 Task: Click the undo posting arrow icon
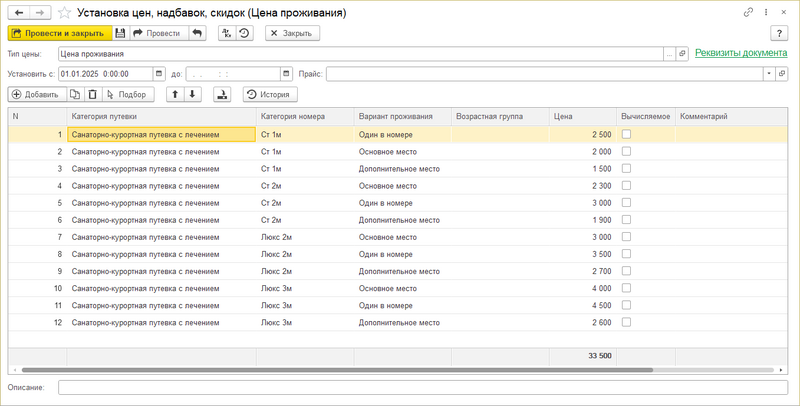197,33
